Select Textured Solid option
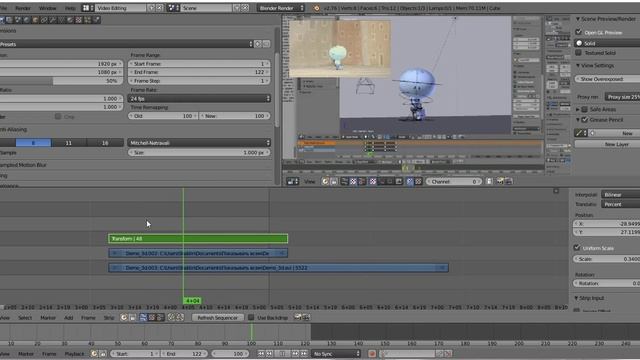 click(578, 53)
